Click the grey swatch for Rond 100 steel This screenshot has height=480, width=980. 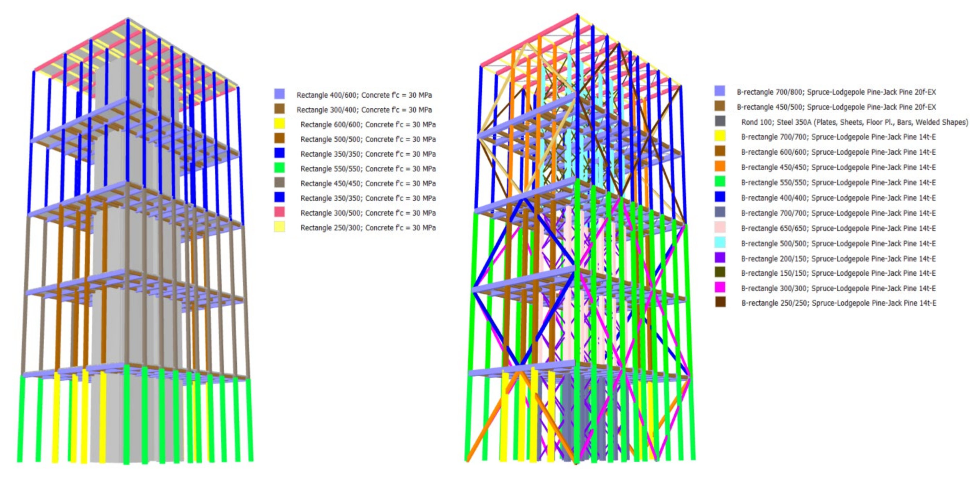click(720, 121)
